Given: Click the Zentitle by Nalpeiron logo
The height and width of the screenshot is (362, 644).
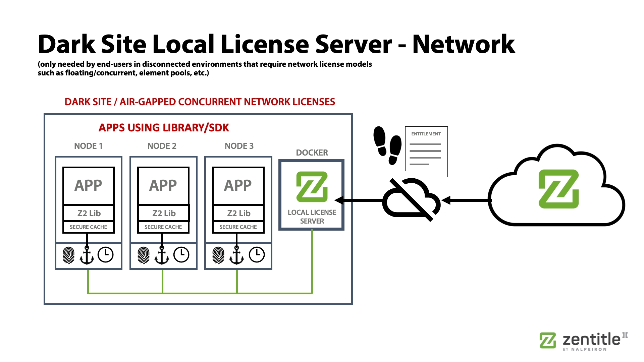Looking at the screenshot, I should pyautogui.click(x=583, y=341).
